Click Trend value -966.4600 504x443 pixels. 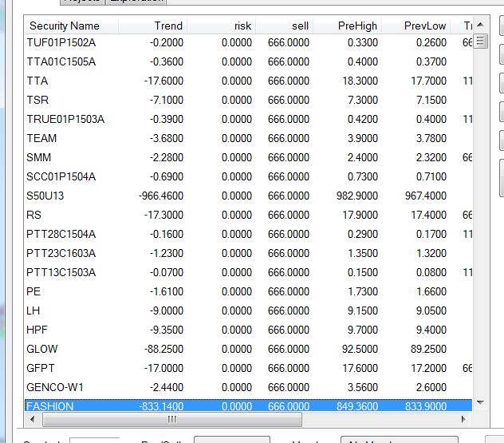pyautogui.click(x=161, y=196)
